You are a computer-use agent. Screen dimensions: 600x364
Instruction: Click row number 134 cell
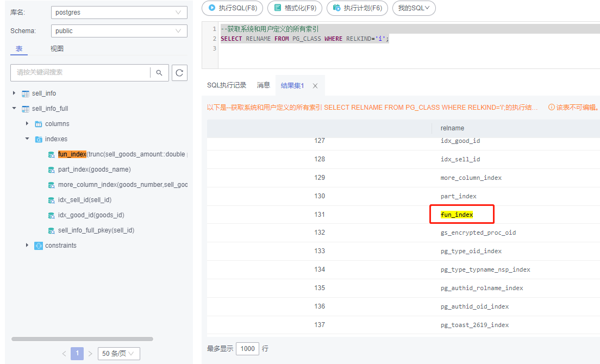pos(320,269)
